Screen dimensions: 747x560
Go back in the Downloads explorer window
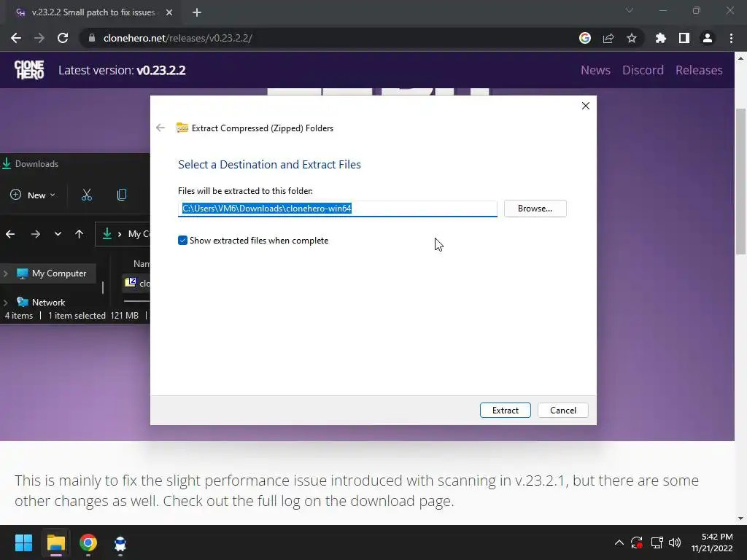10,234
